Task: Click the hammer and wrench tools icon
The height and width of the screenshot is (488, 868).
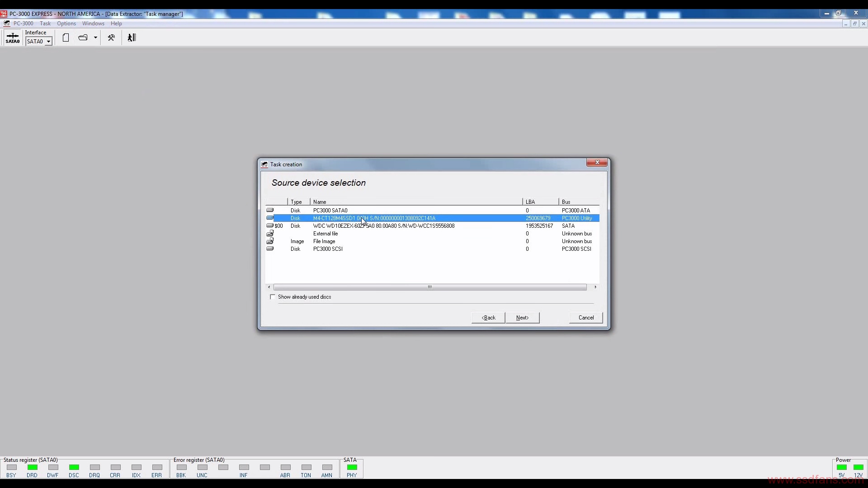Action: (111, 38)
